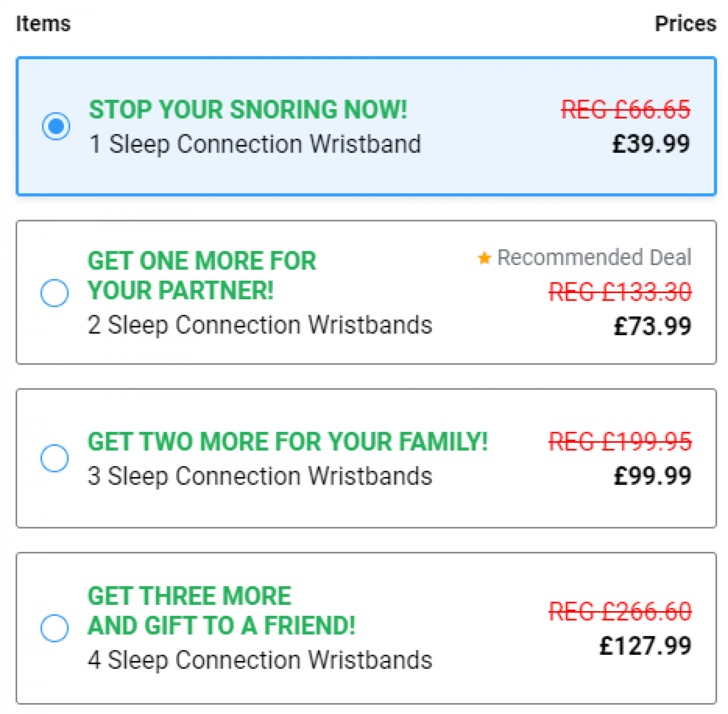Image resolution: width=728 pixels, height=714 pixels.
Task: Click GET THREE MORE AND GIFT heading
Action: 221,610
